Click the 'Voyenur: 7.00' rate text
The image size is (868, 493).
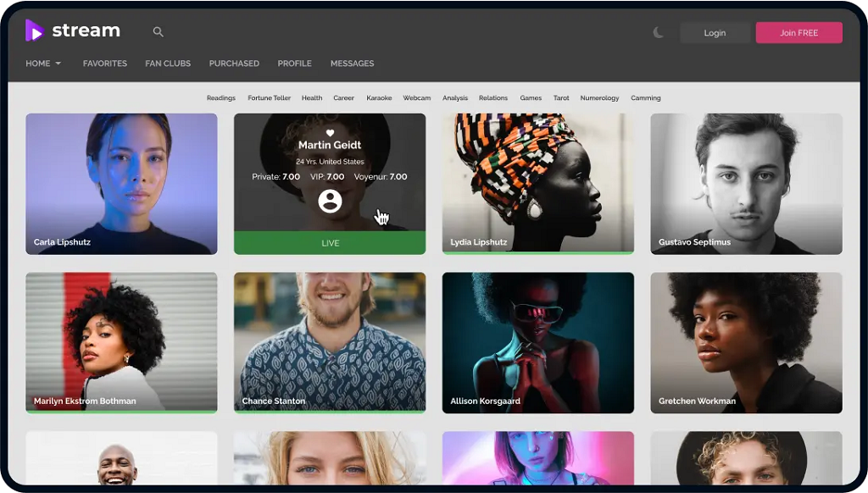381,177
